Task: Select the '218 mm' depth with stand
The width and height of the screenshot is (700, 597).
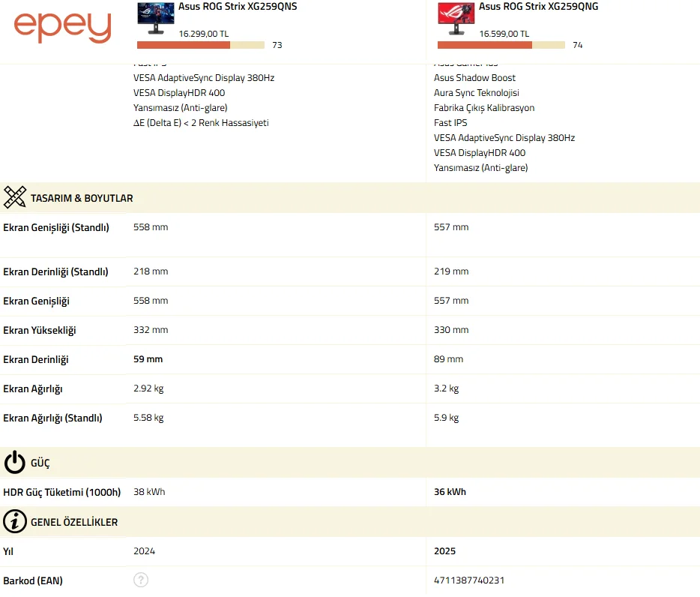Action: pos(151,271)
